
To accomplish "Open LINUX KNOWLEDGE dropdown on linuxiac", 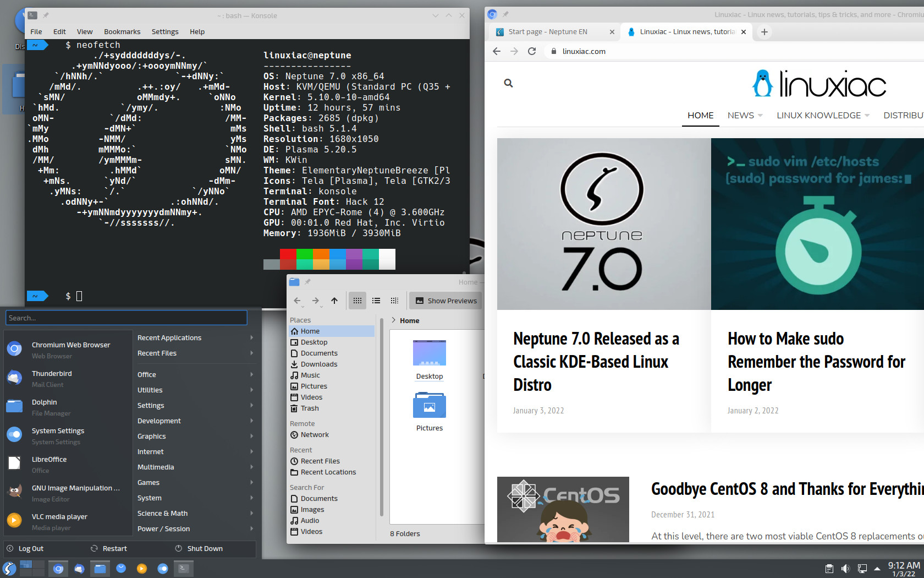I will (823, 115).
